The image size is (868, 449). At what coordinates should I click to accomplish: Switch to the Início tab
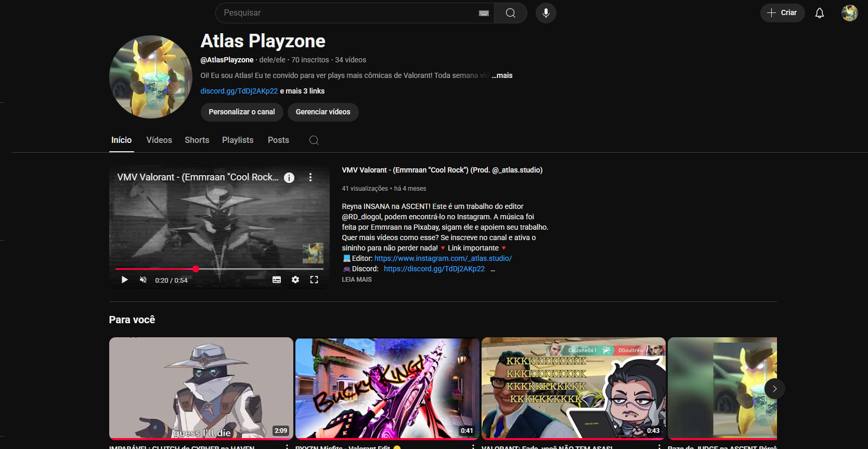pos(121,140)
